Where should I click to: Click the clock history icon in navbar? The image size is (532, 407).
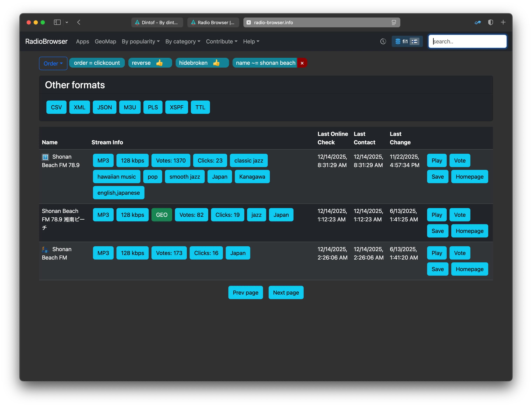383,42
